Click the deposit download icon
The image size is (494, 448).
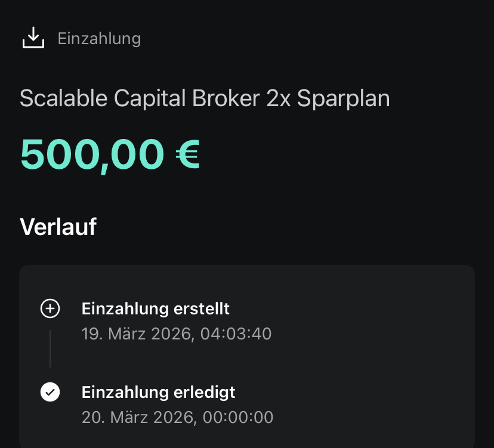(33, 38)
